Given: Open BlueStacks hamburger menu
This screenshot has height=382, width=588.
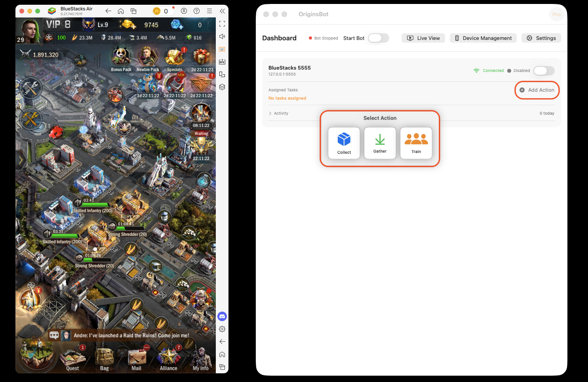Looking at the screenshot, I should [x=209, y=11].
